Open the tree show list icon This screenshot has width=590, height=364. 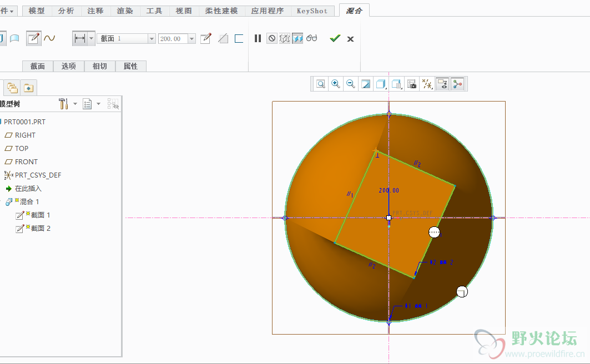tap(87, 104)
